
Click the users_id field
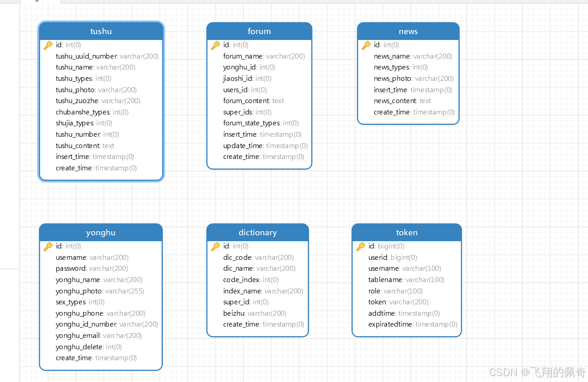[245, 90]
